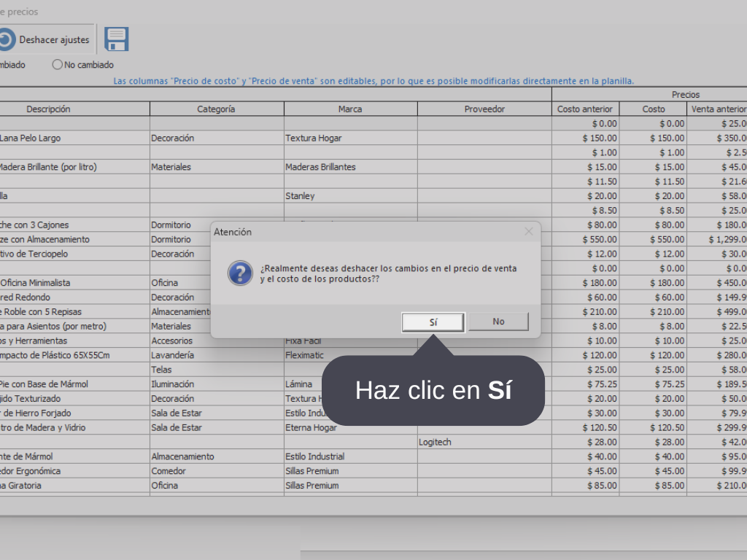Click the Materiales cell in Madera Brillante row
Image resolution: width=747 pixels, height=560 pixels.
coord(217,167)
